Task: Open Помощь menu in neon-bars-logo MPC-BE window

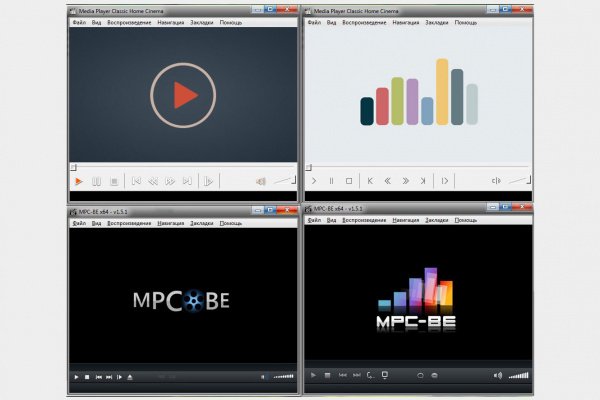Action: (466, 220)
